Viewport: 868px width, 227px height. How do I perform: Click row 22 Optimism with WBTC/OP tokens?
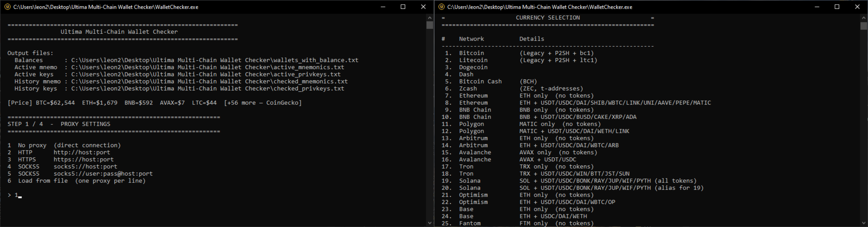coord(528,202)
